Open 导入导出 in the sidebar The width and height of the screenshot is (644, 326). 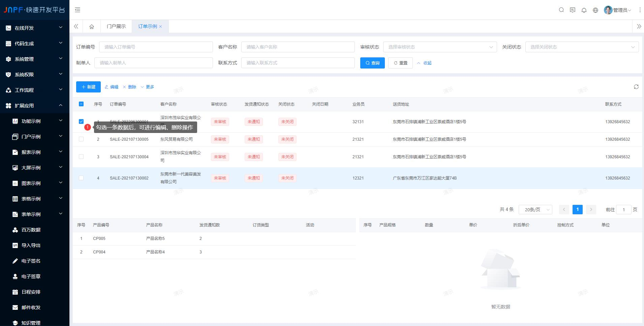(35, 245)
